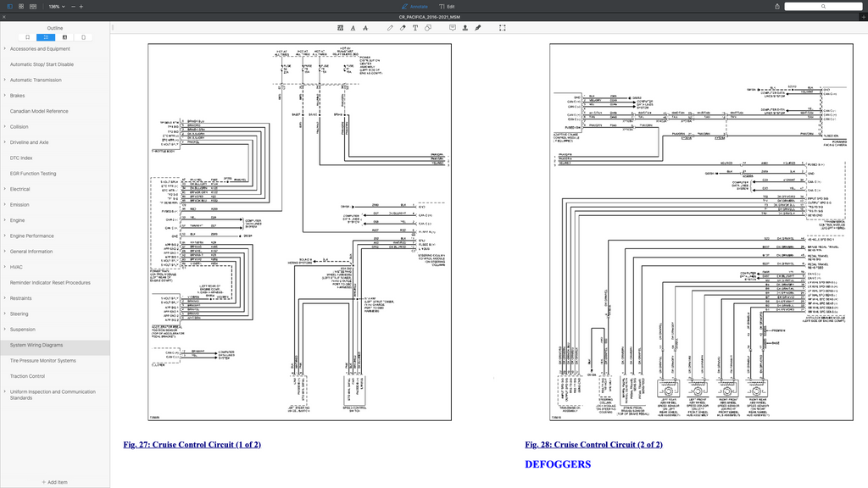
Task: Select Tire Pressure Monitor Systems item
Action: [x=42, y=360]
